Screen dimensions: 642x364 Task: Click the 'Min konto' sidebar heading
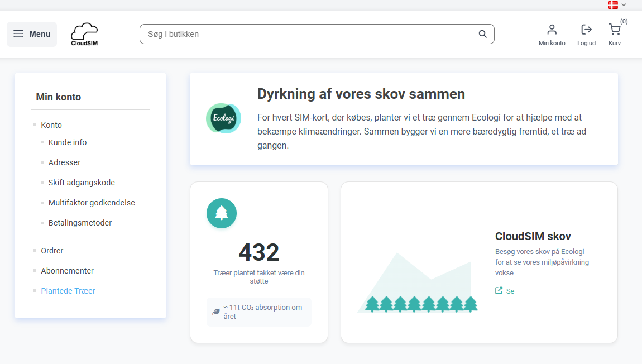59,97
